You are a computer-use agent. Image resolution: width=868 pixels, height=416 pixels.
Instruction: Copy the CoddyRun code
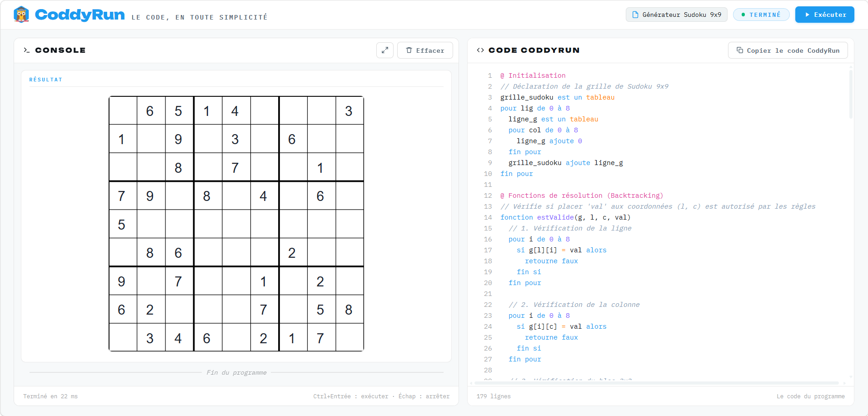point(788,50)
